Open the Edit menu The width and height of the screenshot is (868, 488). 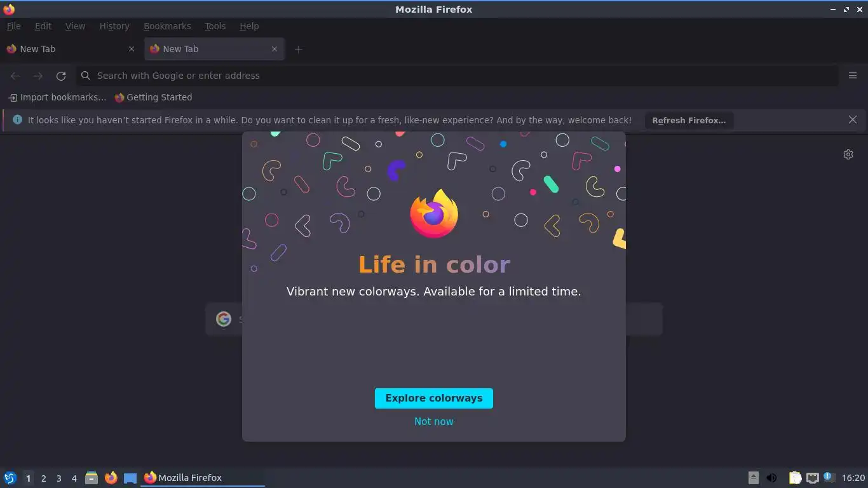click(x=43, y=26)
